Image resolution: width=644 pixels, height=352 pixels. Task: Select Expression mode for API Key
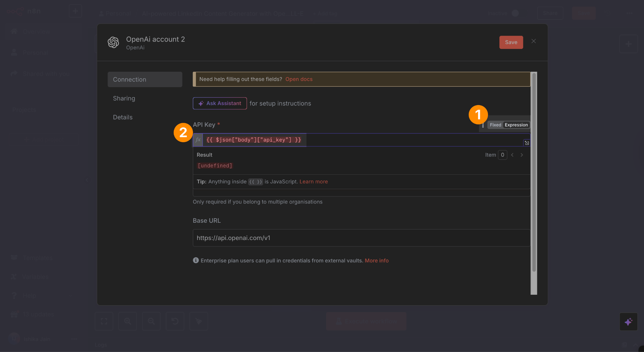516,125
